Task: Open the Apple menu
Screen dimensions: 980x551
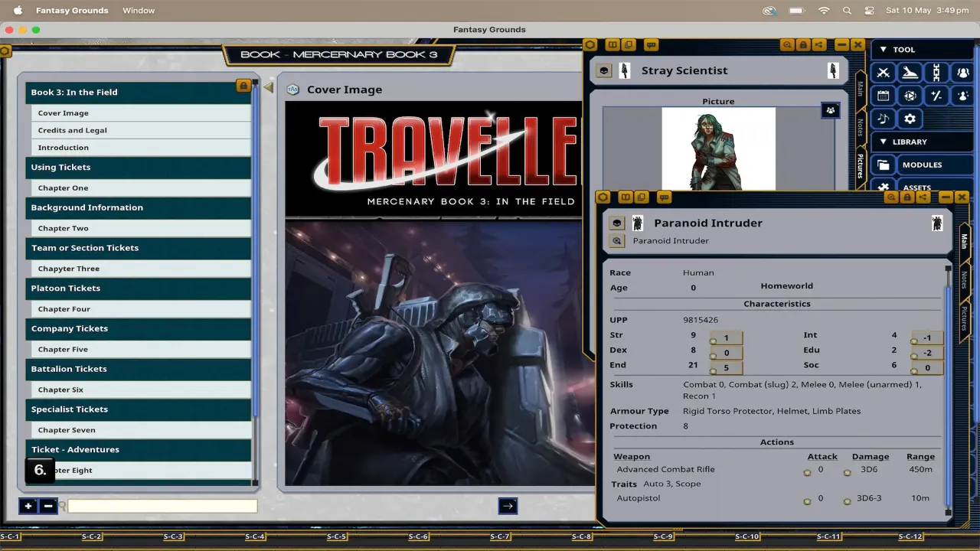Action: point(18,11)
